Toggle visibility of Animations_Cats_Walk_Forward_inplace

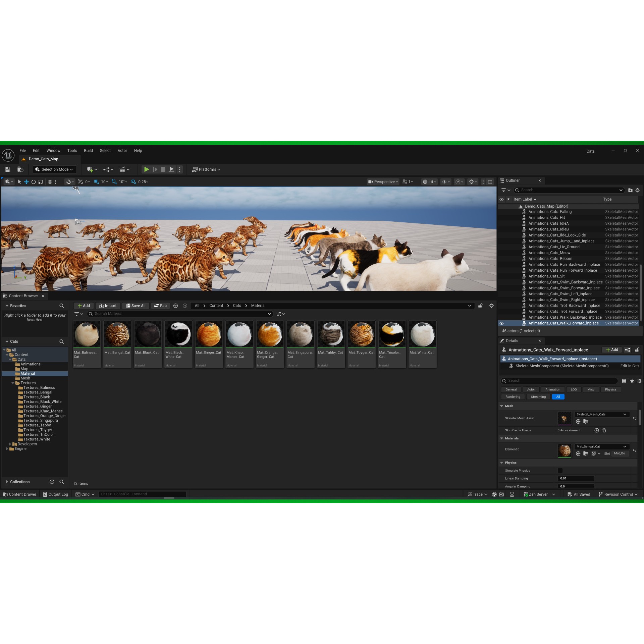point(501,323)
